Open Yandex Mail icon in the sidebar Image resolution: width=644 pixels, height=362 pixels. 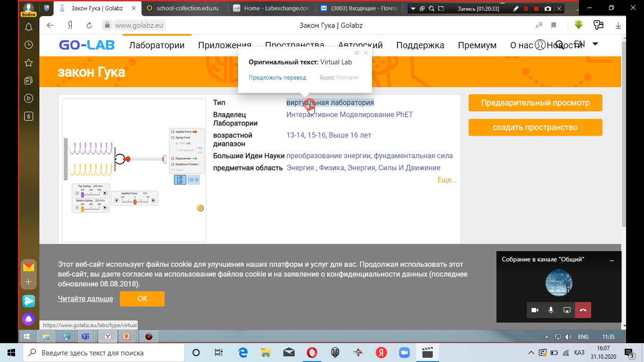tap(29, 267)
